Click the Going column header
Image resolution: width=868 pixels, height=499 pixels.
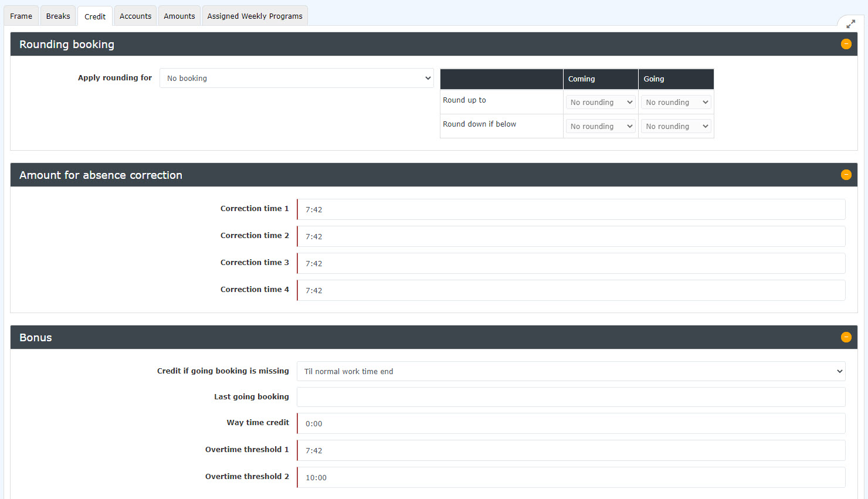[676, 79]
